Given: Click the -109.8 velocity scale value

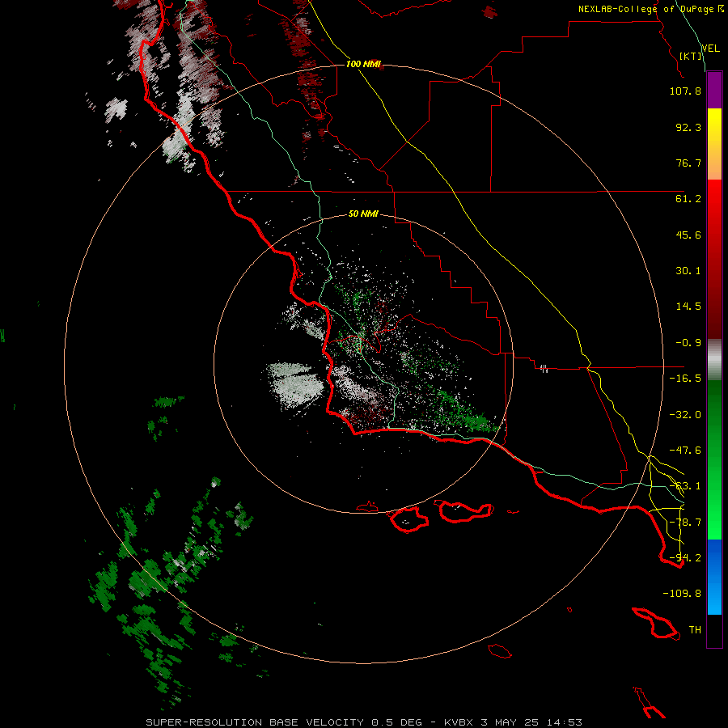Looking at the screenshot, I should (x=682, y=594).
